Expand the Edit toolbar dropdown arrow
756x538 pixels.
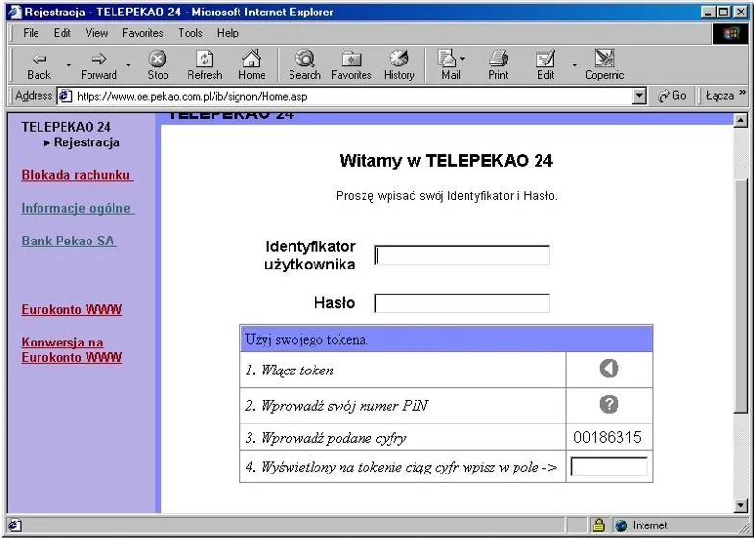click(575, 65)
